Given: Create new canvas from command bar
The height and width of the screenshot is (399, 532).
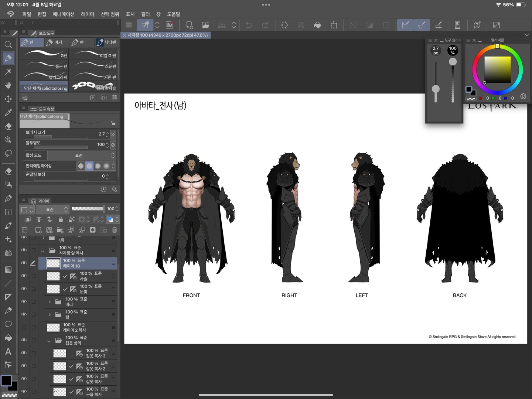Looking at the screenshot, I should [190, 25].
